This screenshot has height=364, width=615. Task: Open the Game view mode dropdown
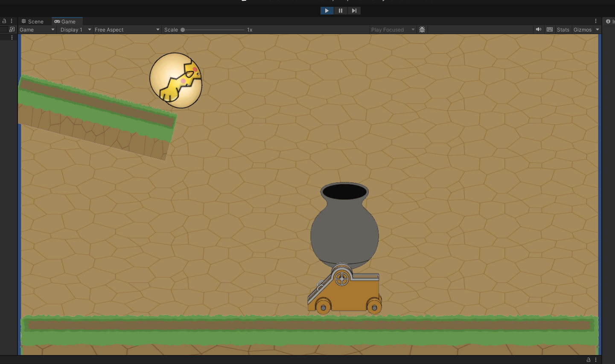37,29
